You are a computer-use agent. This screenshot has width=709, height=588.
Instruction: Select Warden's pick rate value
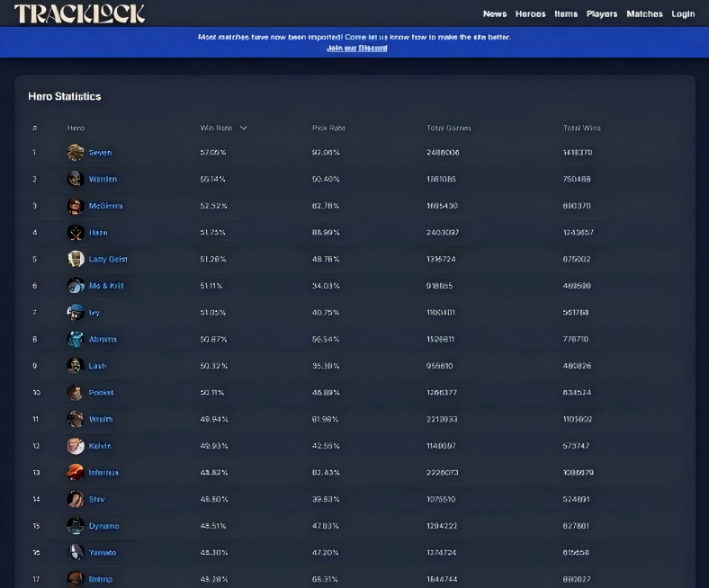coord(326,180)
